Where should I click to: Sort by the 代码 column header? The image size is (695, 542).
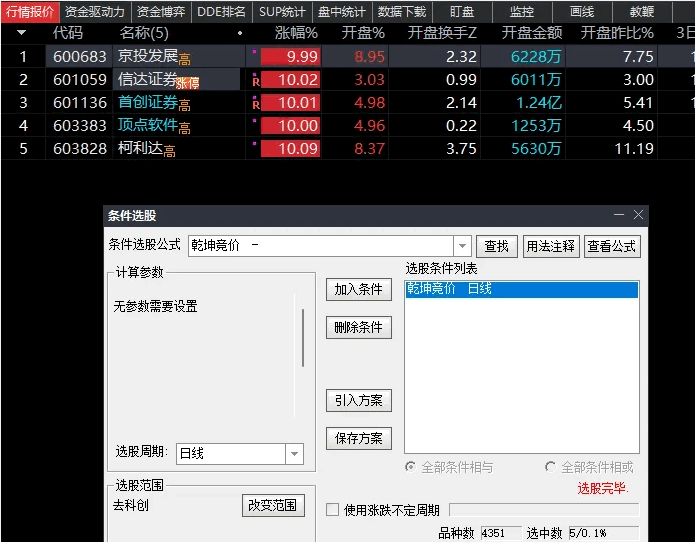pos(67,33)
